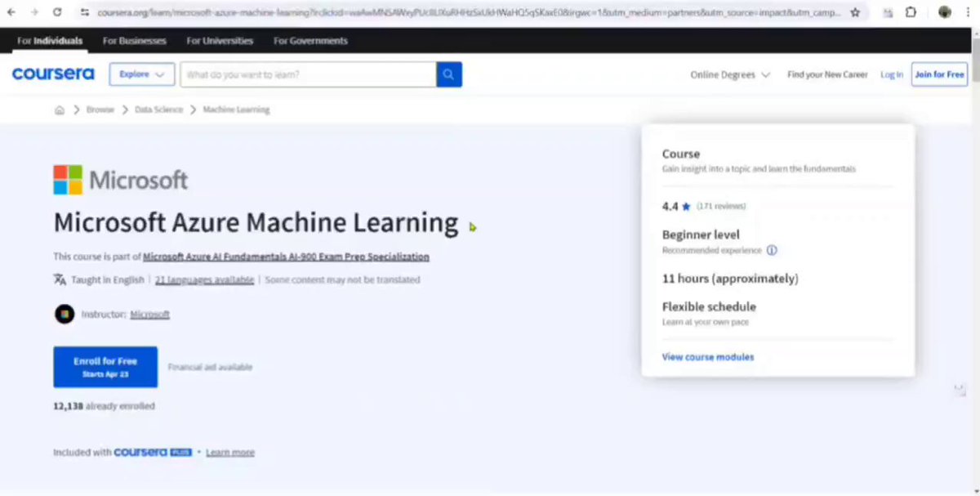
Task: Open the AI-900 Exam Prep Specialization link
Action: pyautogui.click(x=286, y=257)
